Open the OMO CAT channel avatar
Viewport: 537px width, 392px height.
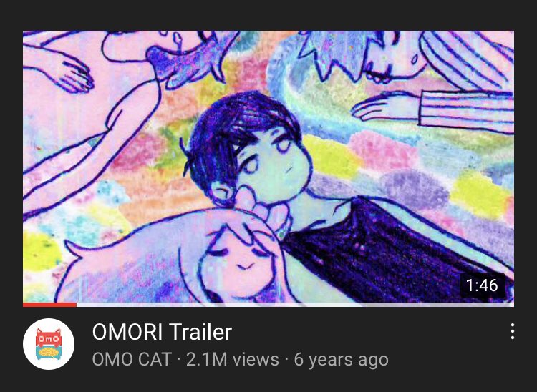coord(49,344)
